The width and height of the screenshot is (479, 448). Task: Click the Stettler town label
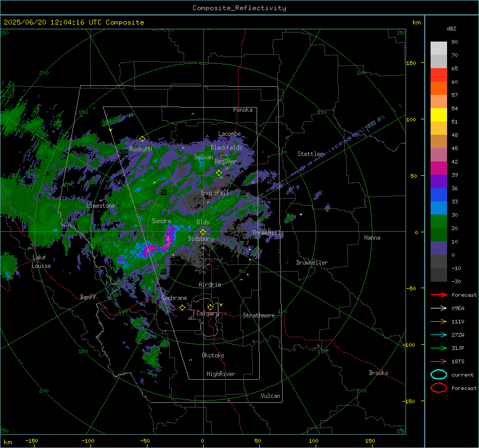pyautogui.click(x=310, y=154)
